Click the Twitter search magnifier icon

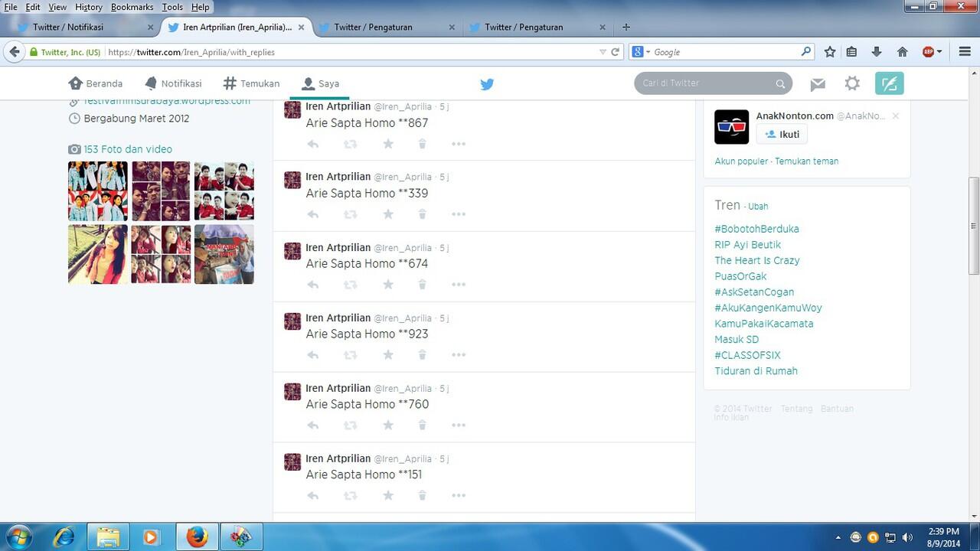pos(780,84)
